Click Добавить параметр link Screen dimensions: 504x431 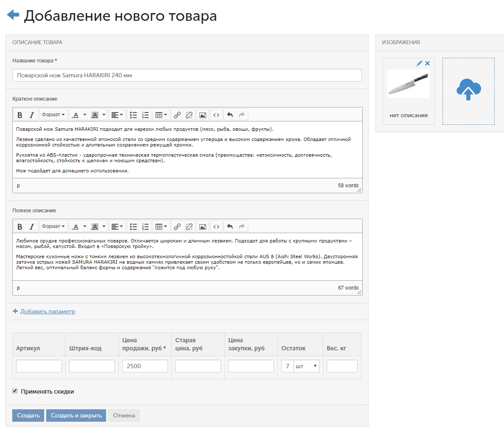pos(48,311)
